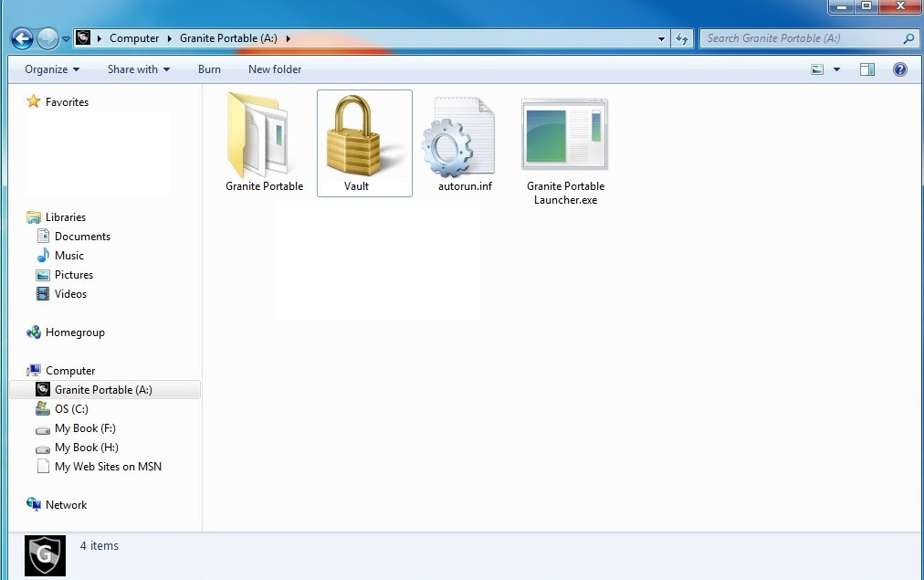Maximize the Explorer window

(x=866, y=5)
